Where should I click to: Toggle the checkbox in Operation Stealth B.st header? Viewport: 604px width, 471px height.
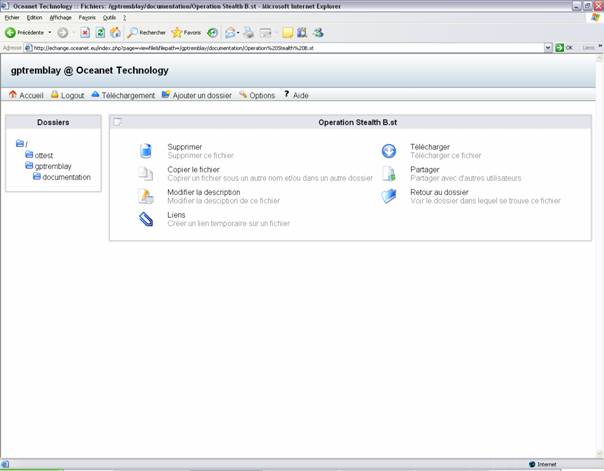point(117,122)
